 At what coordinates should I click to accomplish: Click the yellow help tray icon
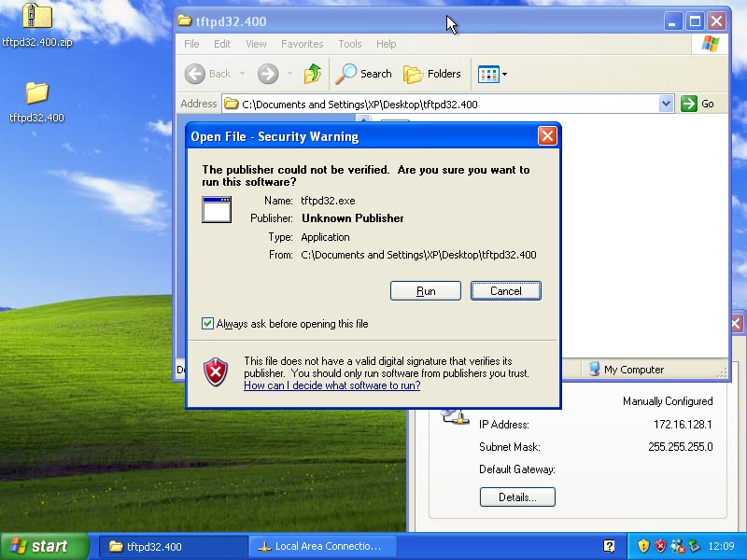[x=610, y=546]
